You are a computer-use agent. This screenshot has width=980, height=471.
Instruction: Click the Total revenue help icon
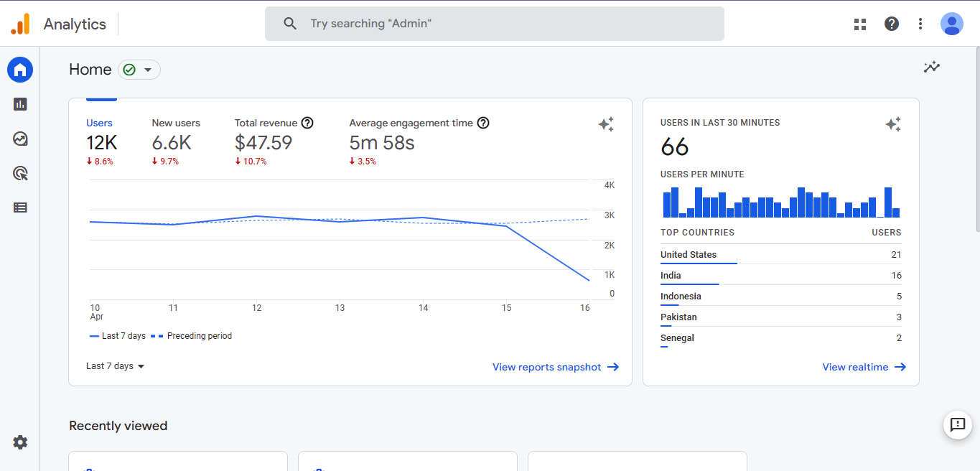pyautogui.click(x=307, y=123)
